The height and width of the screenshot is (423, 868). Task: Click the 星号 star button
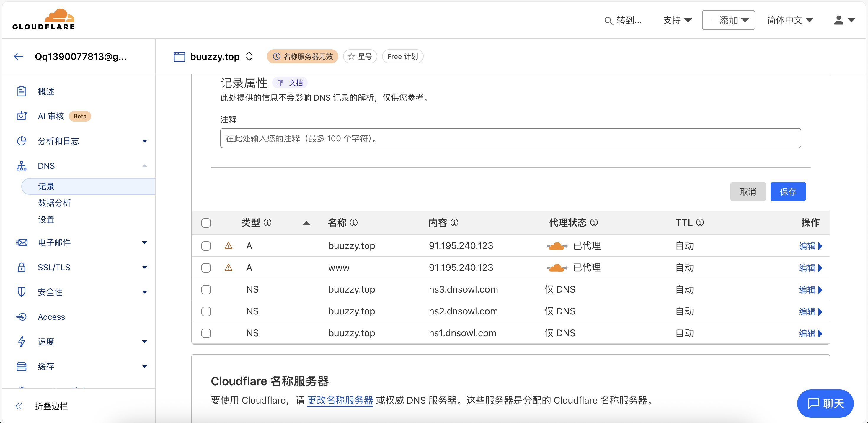[x=360, y=56]
